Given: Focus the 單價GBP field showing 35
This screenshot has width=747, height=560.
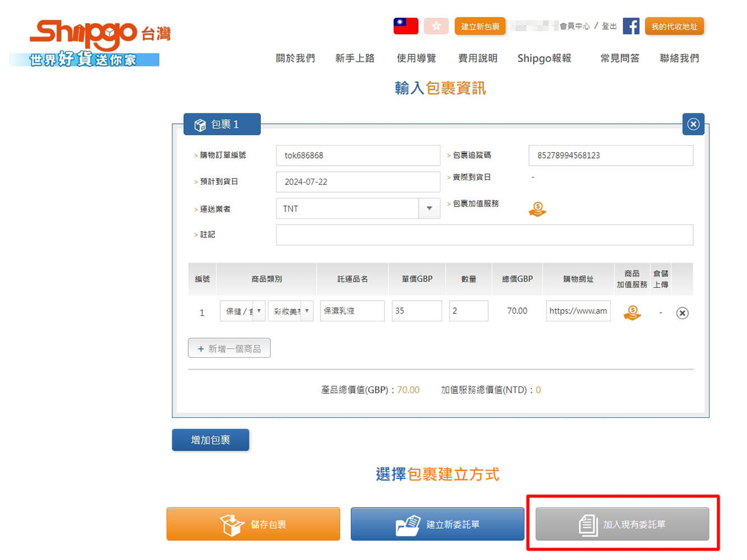Looking at the screenshot, I should tap(417, 311).
